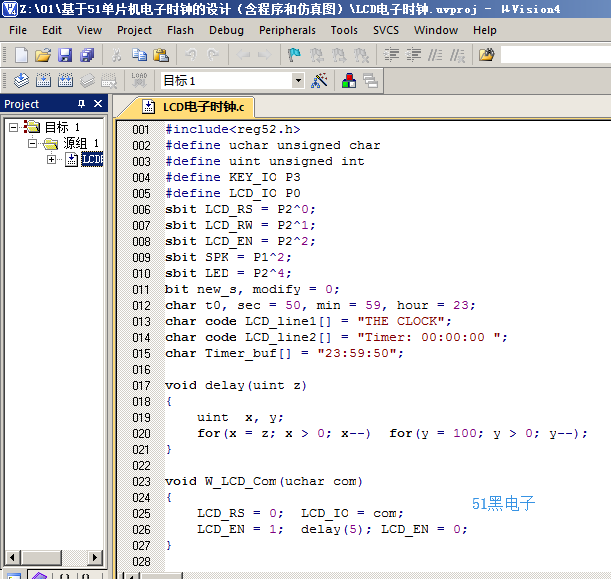Save the current file with the floppy icon
Viewport: 611px width, 579px height.
(65, 55)
